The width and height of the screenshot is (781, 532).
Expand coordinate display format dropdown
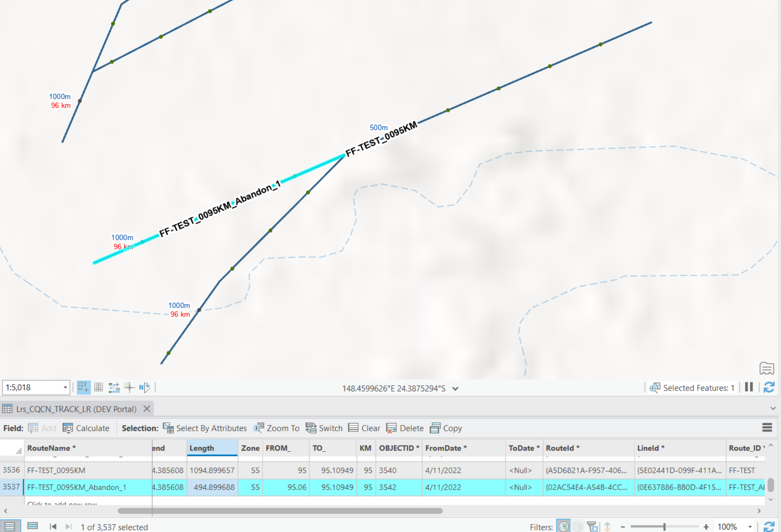pos(455,388)
